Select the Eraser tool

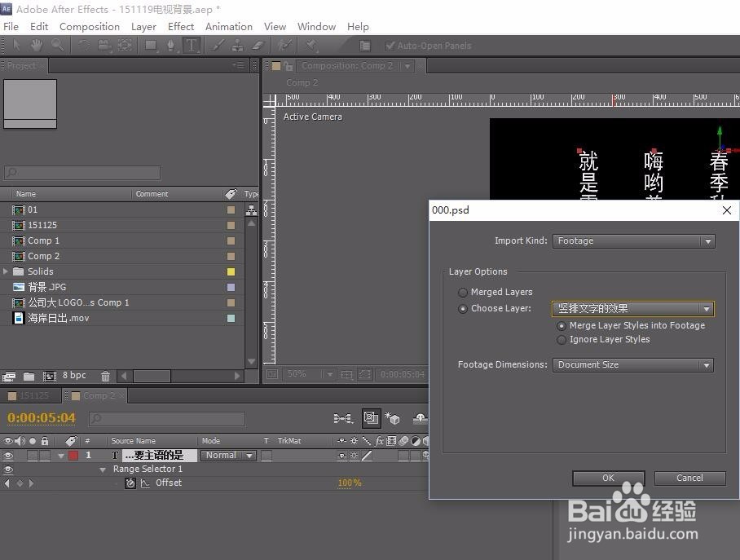tap(258, 46)
